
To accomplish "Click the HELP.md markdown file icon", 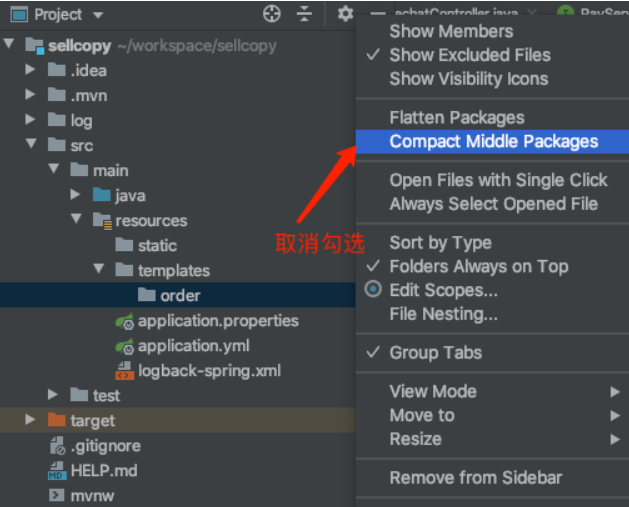I will [x=57, y=470].
